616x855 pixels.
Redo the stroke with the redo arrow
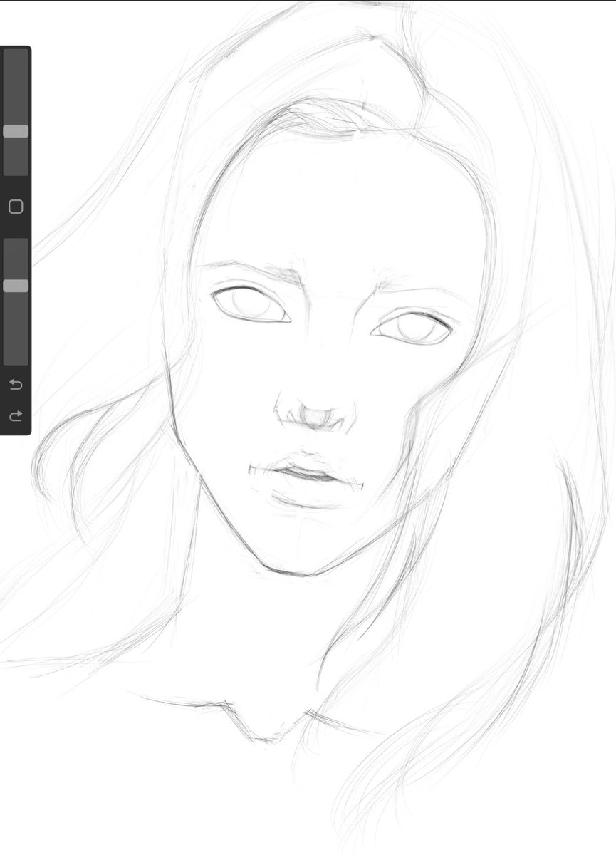[x=16, y=415]
